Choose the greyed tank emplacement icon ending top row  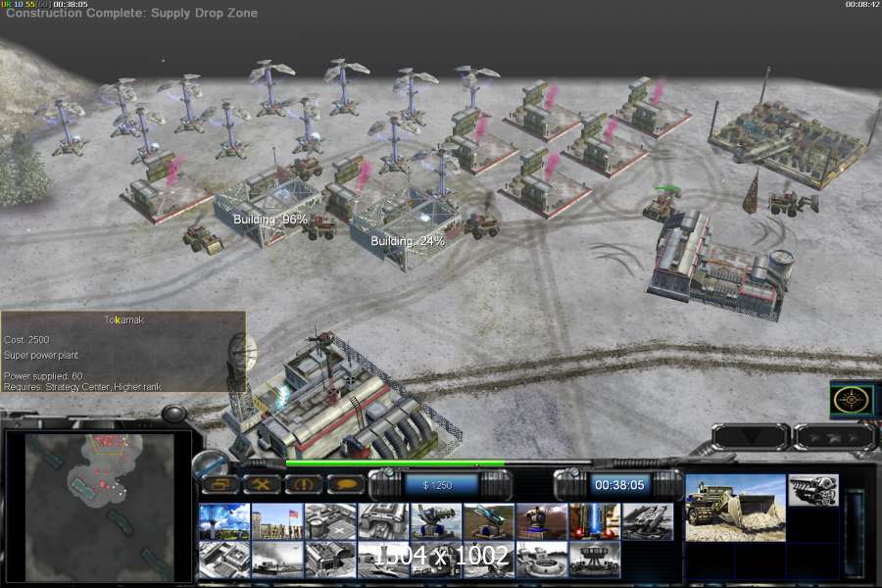[648, 521]
